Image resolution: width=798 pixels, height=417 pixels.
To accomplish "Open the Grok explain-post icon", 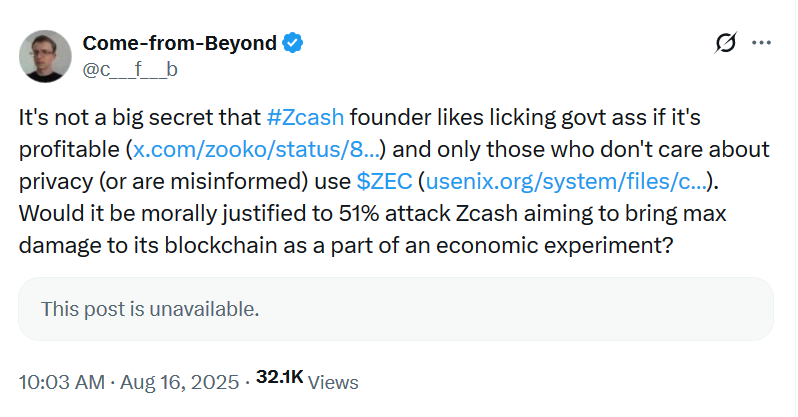I will (x=726, y=43).
